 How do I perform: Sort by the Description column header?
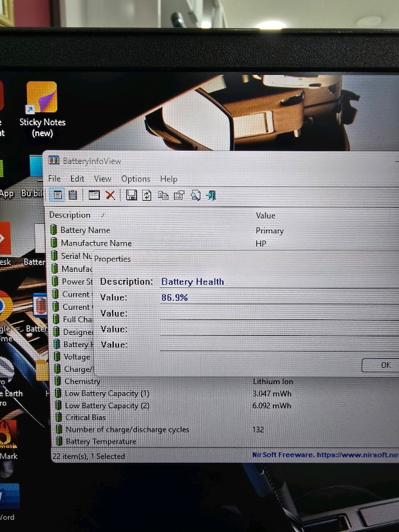[x=70, y=215]
